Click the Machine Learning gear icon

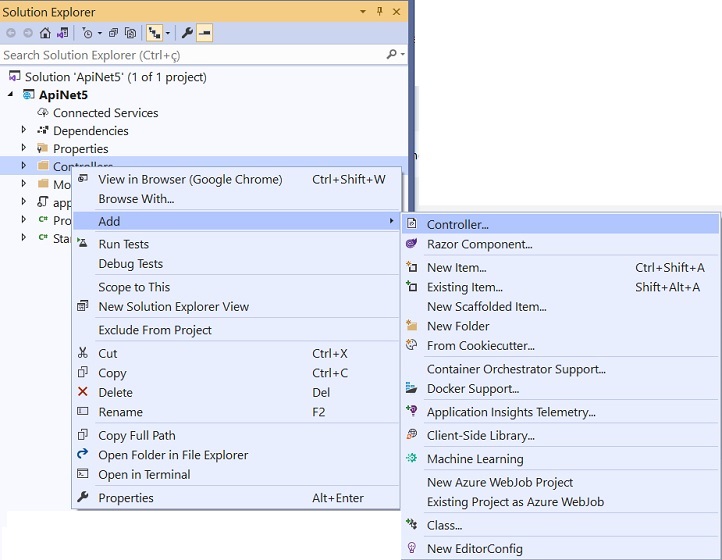point(412,458)
